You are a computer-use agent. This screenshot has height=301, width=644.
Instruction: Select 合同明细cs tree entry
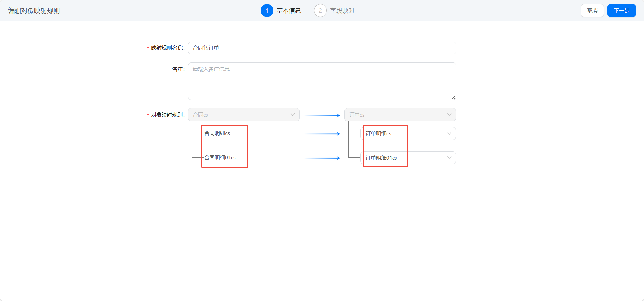pos(217,133)
